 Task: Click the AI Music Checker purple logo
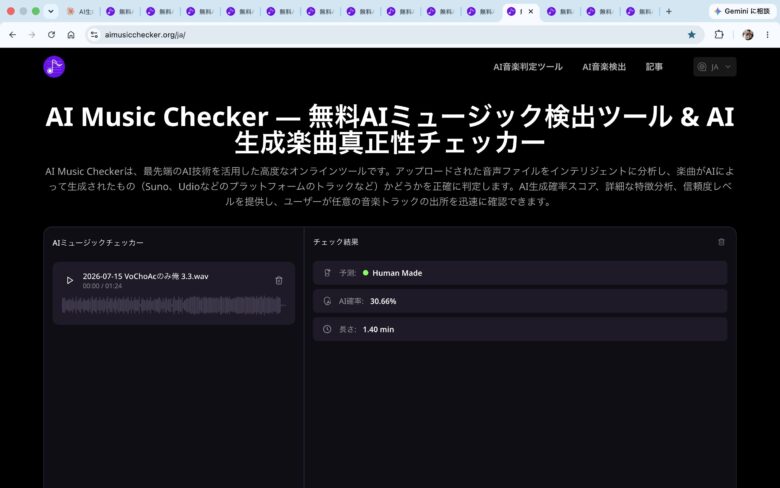point(54,67)
